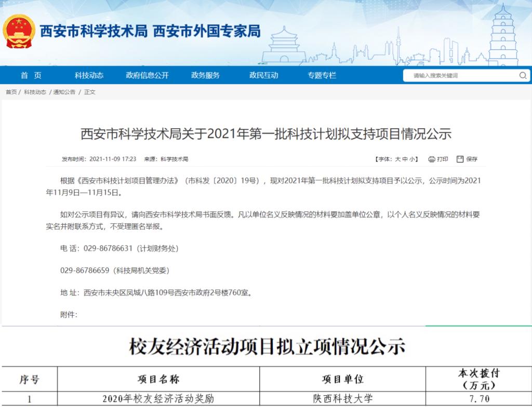
Task: Set font size to large (大)
Action: (x=398, y=159)
